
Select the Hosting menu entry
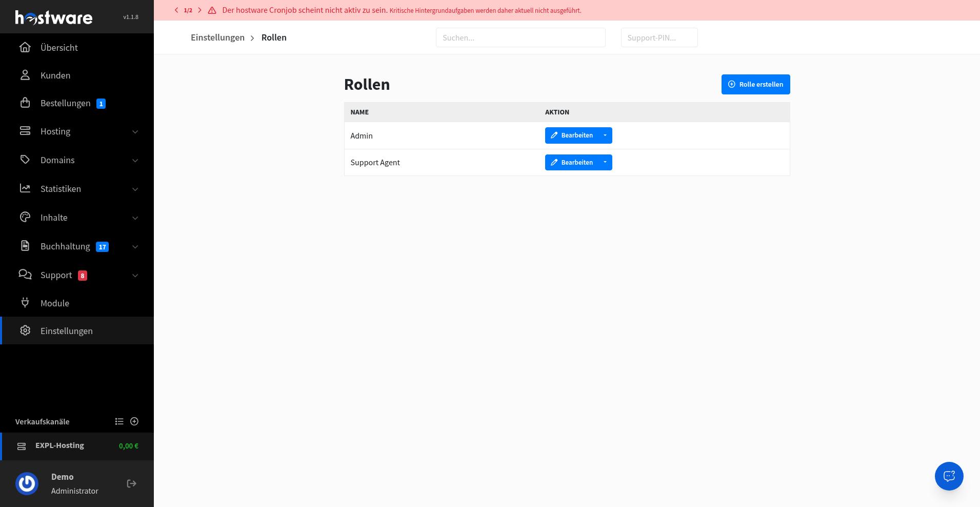tap(77, 131)
